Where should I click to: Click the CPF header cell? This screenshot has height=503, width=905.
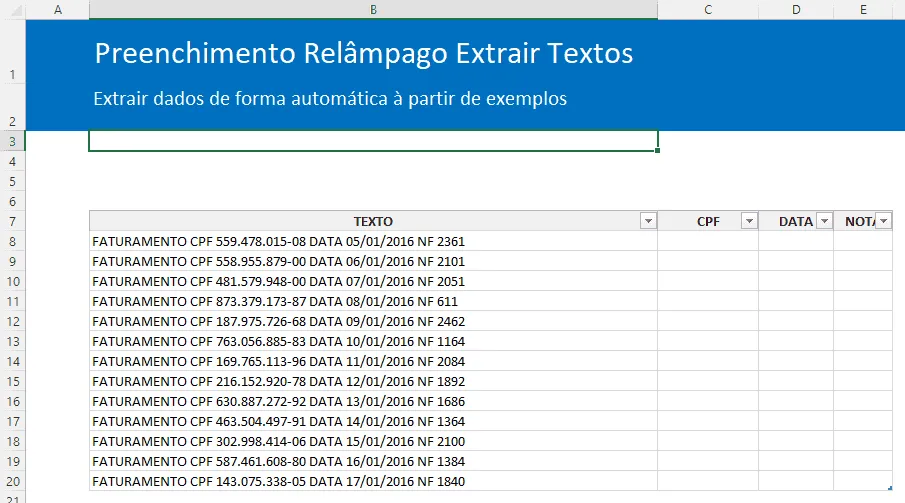click(x=708, y=221)
